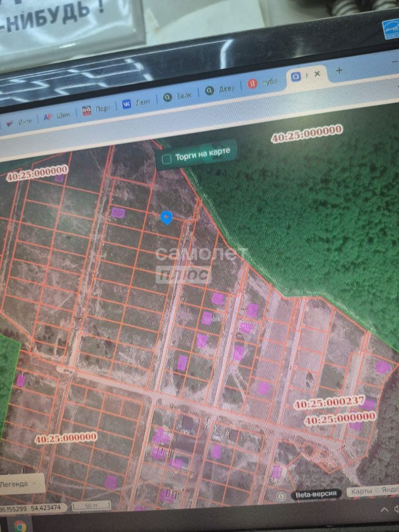This screenshot has width=399, height=532.
Task: Open the 'Карты' Yandex attribution link
Action: click(x=360, y=491)
